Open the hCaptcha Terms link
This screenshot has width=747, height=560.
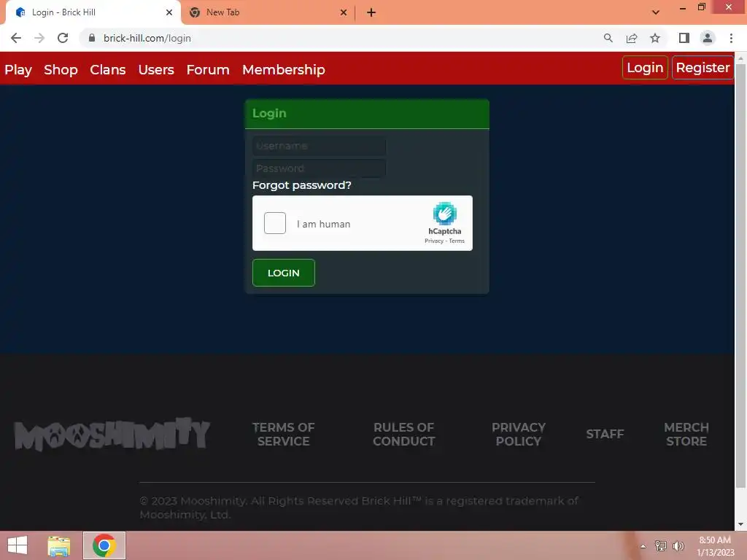pos(457,241)
